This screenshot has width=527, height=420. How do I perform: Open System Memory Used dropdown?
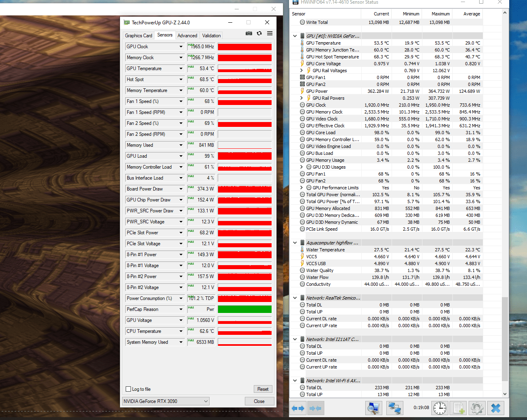click(181, 342)
